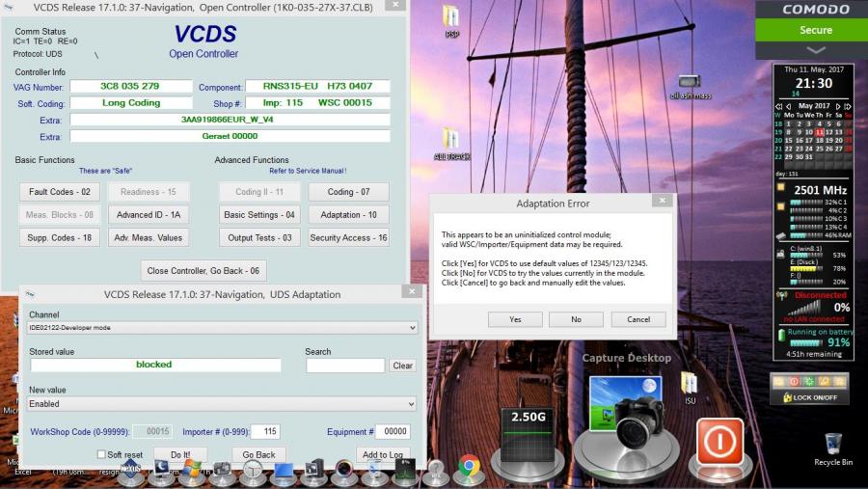This screenshot has height=489, width=868.
Task: Click the VAG Number value 3C8 035 279
Action: point(130,87)
